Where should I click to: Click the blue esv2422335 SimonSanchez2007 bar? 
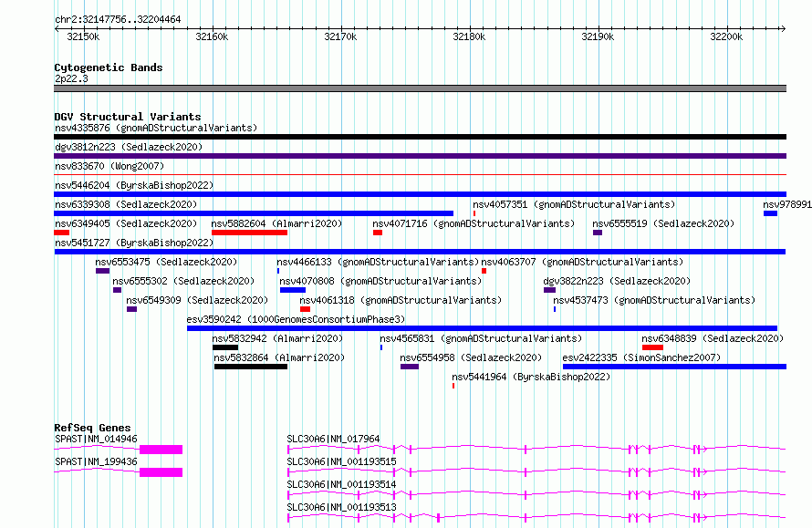tap(674, 367)
